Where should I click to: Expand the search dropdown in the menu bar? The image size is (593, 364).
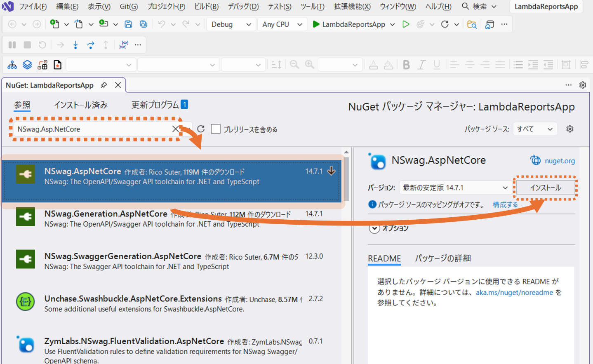pos(494,7)
